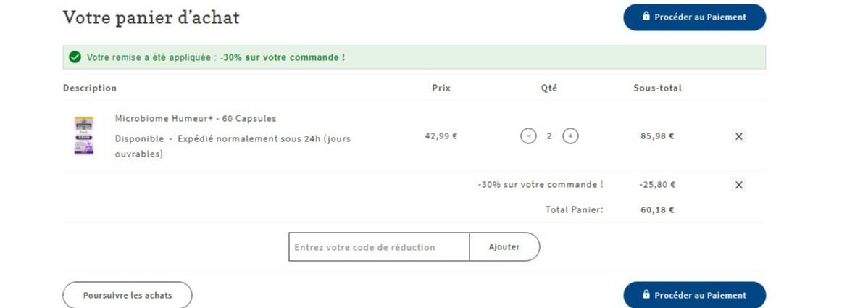
Task: Click top Procéder au Paiement button
Action: (695, 17)
